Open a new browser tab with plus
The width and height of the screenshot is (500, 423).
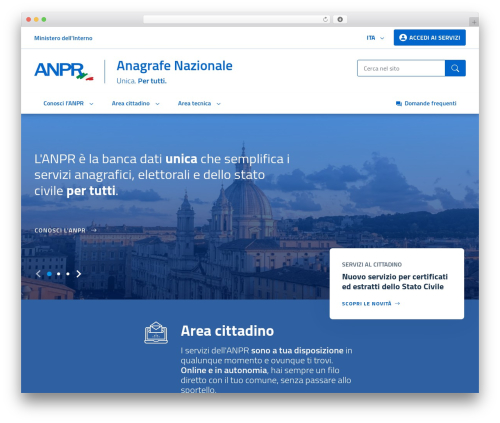pos(474,22)
